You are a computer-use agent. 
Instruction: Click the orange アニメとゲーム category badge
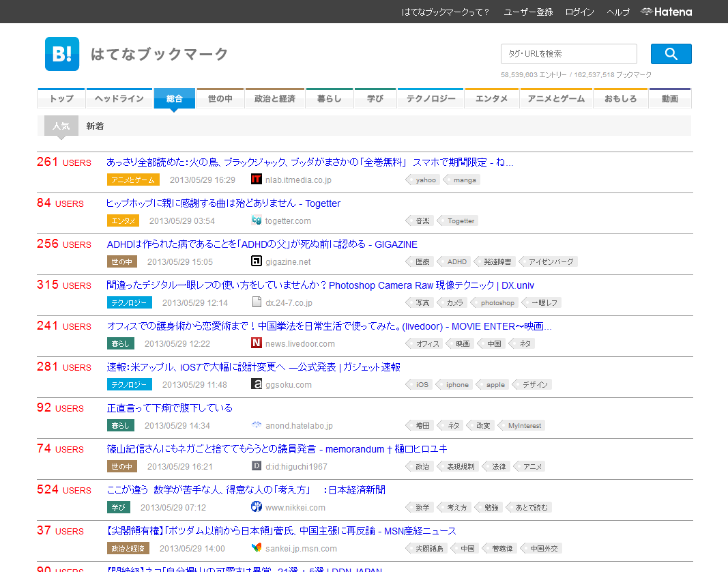click(x=133, y=180)
